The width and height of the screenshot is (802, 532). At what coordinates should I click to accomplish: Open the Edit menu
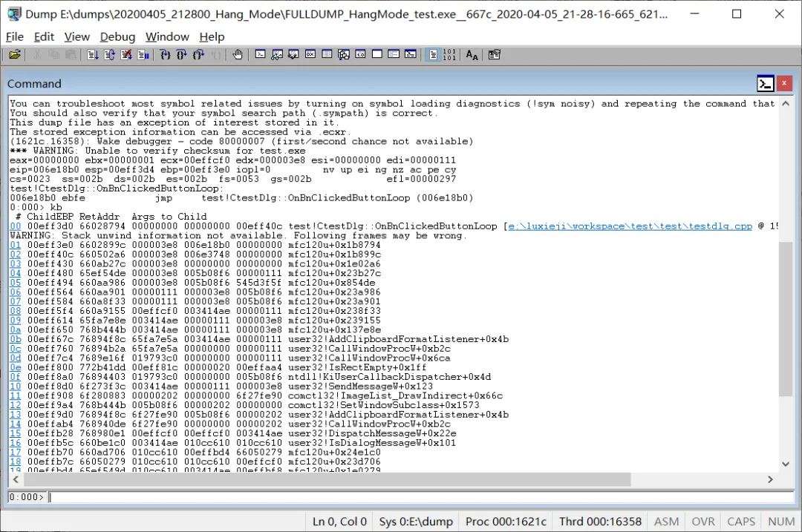(x=44, y=37)
